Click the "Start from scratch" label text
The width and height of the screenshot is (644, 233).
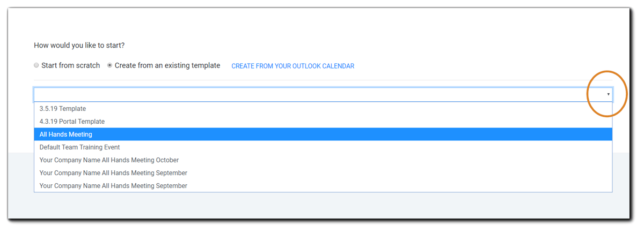70,65
